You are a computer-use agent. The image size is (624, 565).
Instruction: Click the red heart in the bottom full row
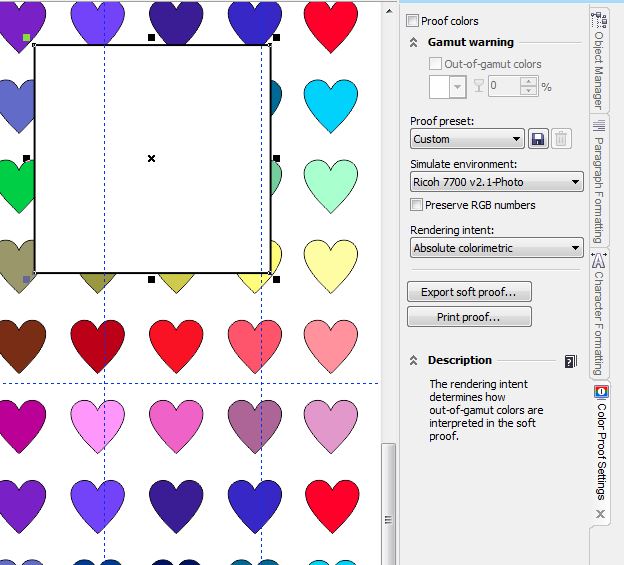coord(332,505)
